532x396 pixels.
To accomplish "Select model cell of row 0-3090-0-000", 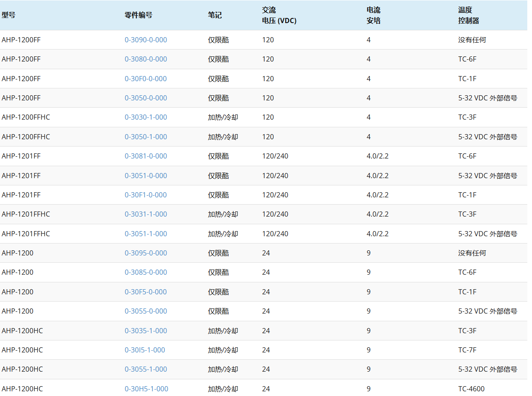I will [x=21, y=40].
